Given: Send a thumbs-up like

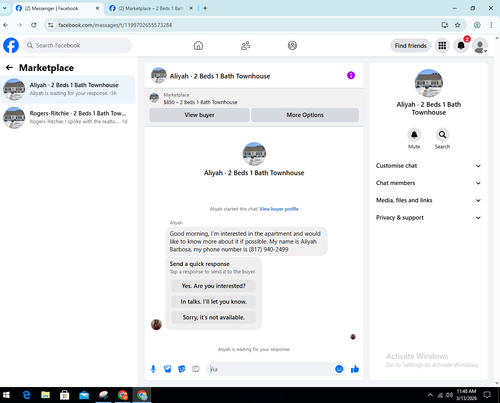Looking at the screenshot, I should click(x=355, y=369).
